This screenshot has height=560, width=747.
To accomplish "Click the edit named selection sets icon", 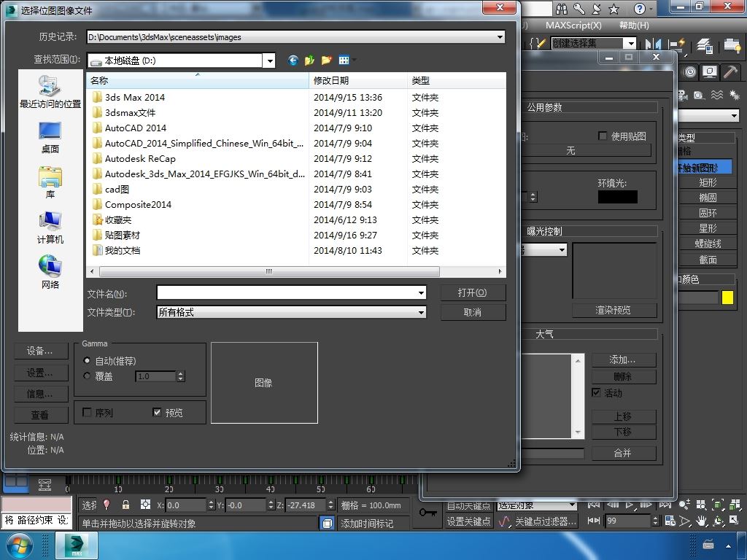I will pos(538,43).
